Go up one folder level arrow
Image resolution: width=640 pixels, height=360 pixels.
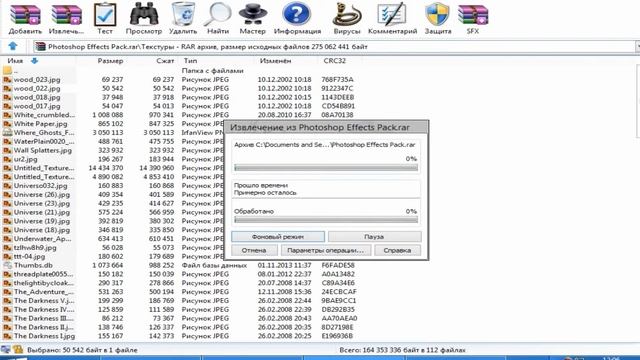[x=13, y=46]
